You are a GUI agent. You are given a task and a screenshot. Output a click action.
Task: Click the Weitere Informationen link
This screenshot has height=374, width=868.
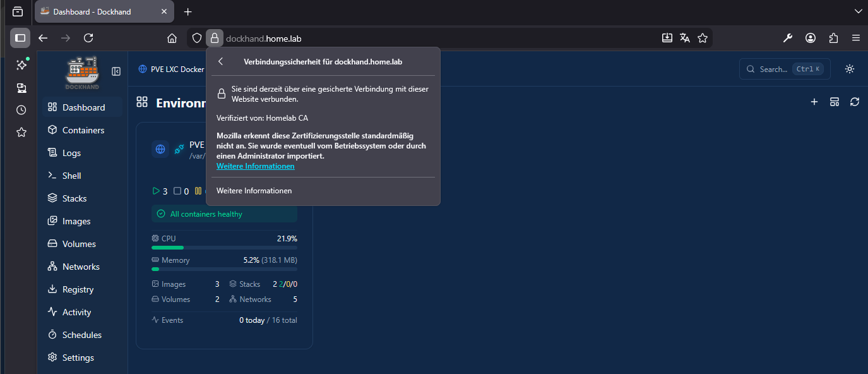click(x=255, y=166)
